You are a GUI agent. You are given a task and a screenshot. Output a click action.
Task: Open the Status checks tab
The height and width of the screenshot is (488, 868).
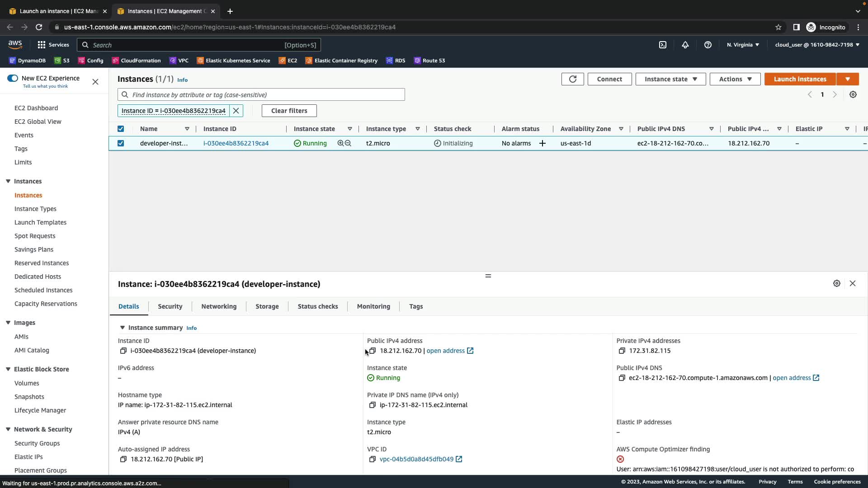(x=317, y=306)
